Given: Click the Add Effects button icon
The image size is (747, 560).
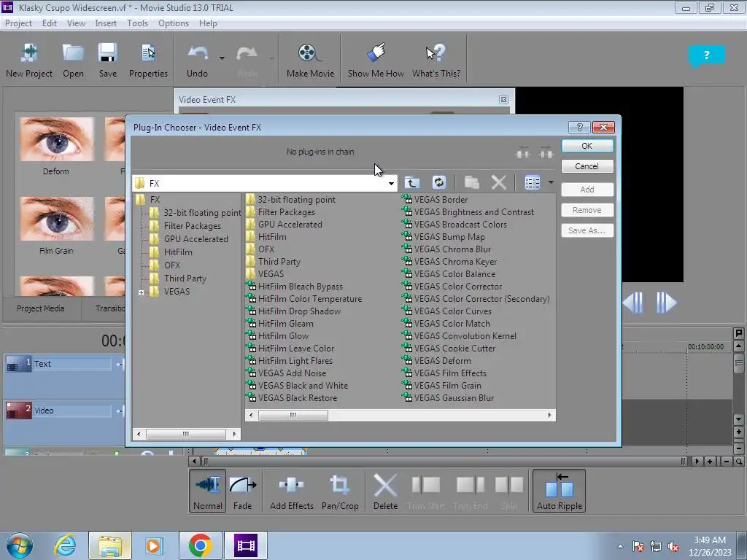Looking at the screenshot, I should point(292,491).
